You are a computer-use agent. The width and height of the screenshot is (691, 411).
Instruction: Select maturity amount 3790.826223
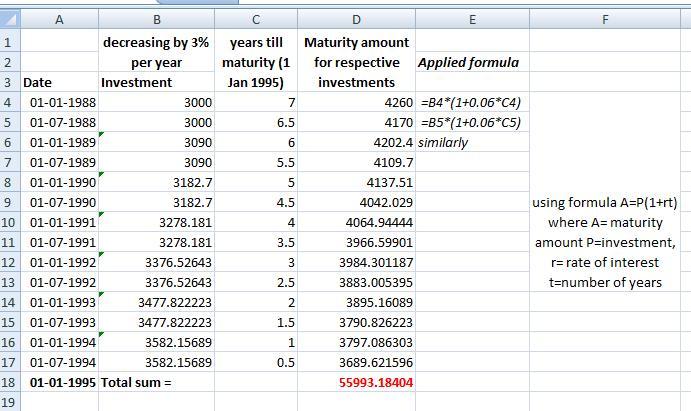coord(357,322)
